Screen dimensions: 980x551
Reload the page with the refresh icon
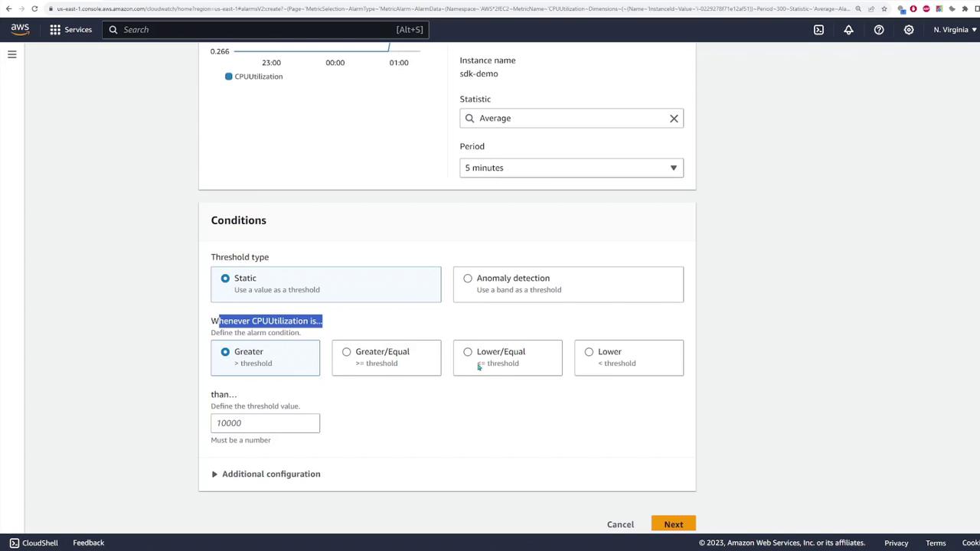(34, 8)
